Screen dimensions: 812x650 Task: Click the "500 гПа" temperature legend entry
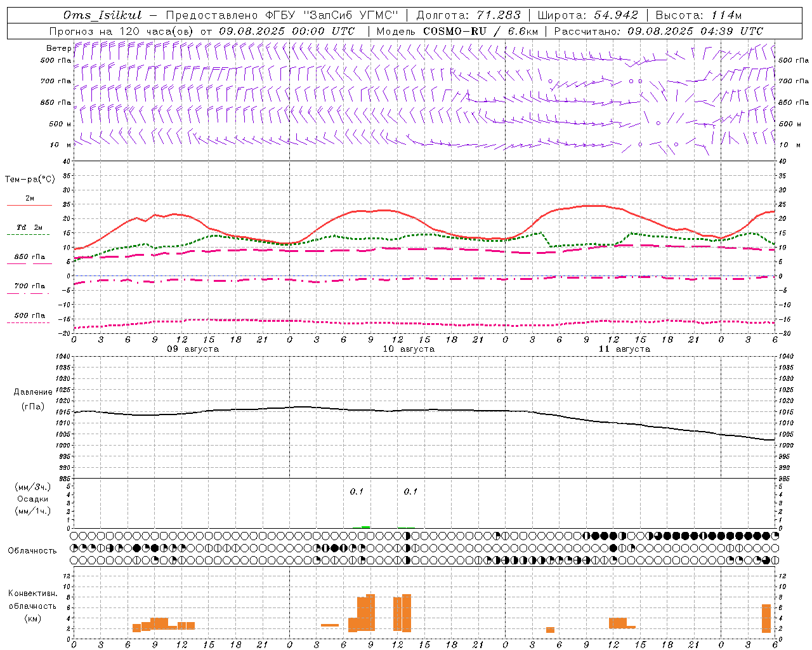30,315
